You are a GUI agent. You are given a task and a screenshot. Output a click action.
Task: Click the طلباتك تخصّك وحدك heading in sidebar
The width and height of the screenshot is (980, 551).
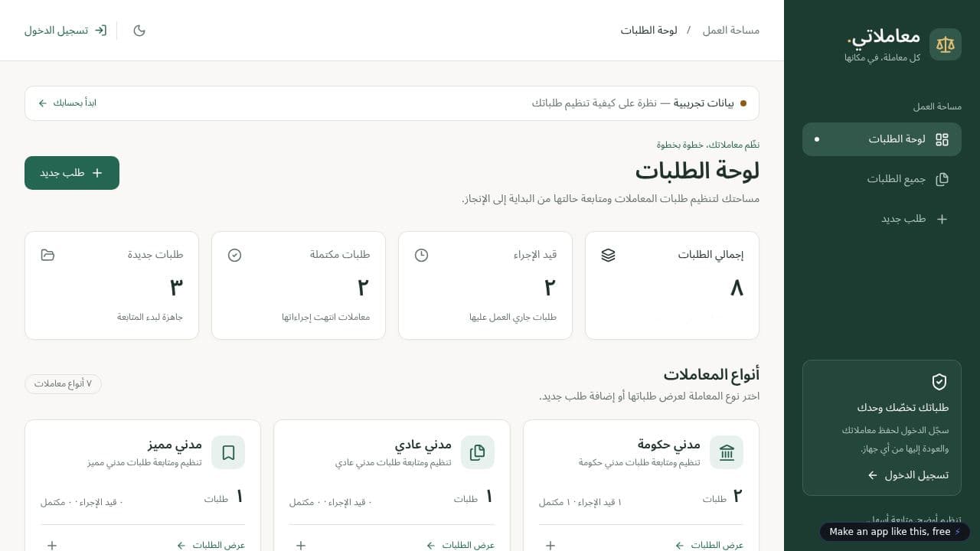pyautogui.click(x=903, y=408)
